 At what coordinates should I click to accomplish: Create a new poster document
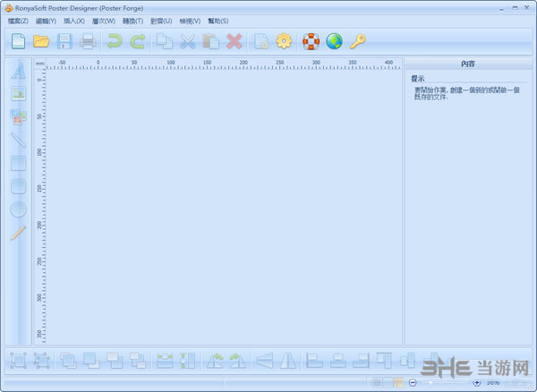[x=18, y=41]
